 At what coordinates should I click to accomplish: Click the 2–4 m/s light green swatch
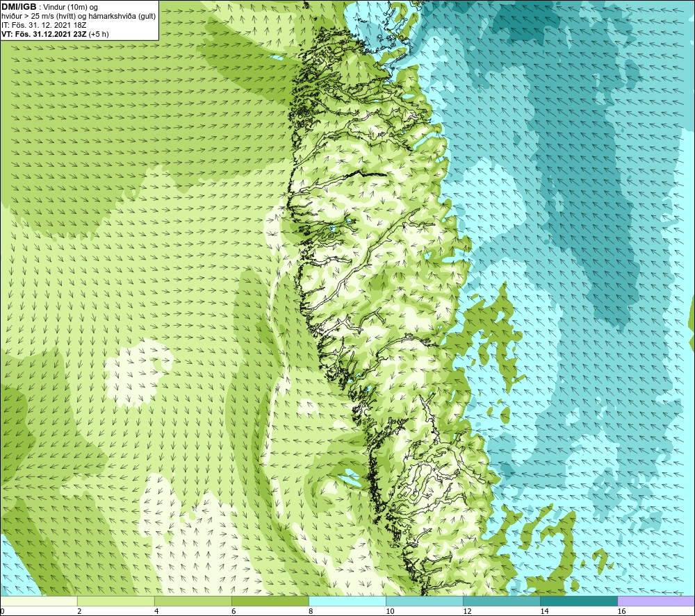coord(115,601)
